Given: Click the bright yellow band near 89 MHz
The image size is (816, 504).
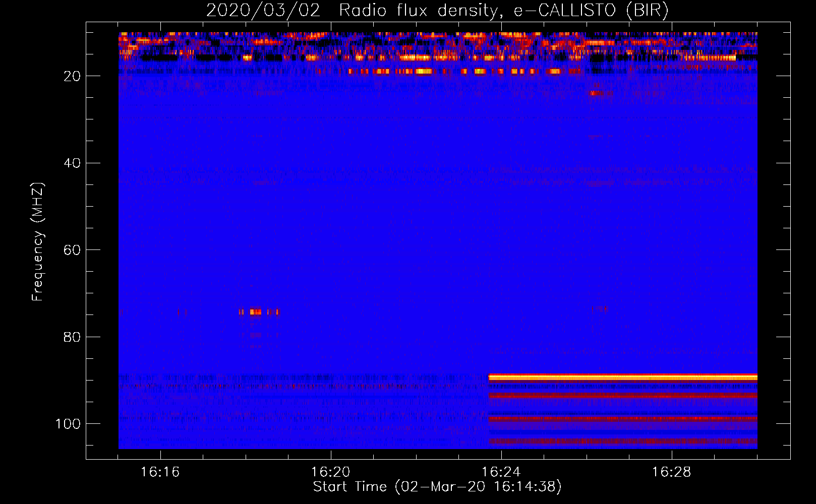Looking at the screenshot, I should (623, 377).
